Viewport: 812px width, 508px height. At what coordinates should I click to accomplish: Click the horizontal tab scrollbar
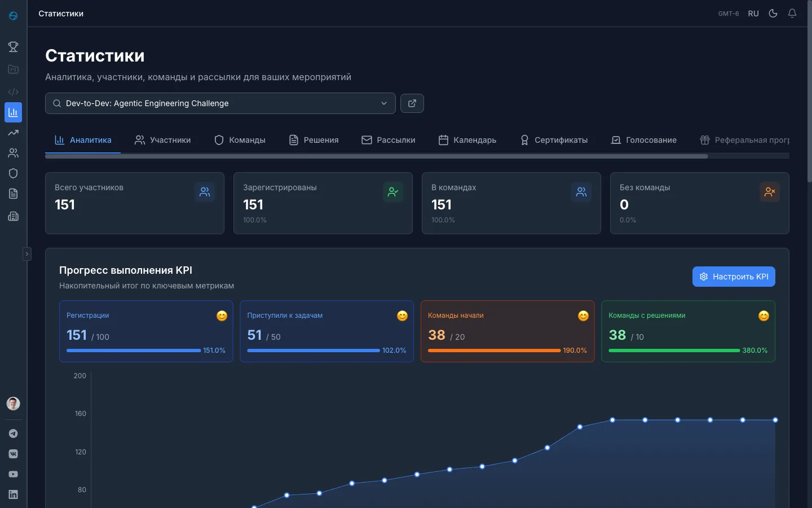[376, 156]
